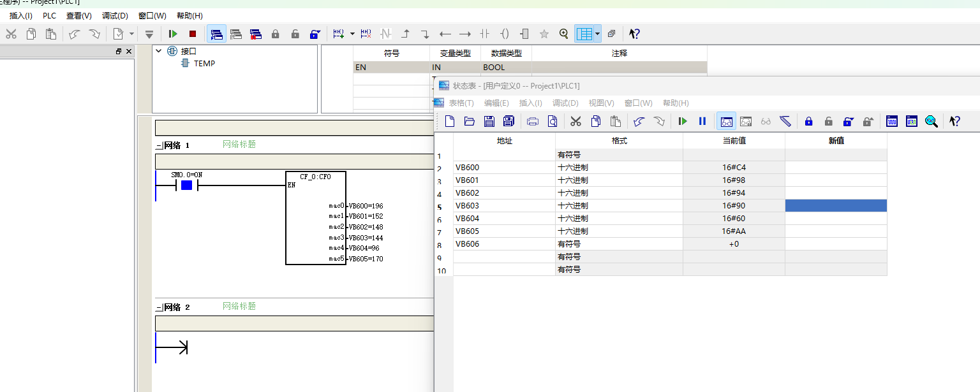The width and height of the screenshot is (980, 392).
Task: Click the compile document icon in main toolbar
Action: 118,34
